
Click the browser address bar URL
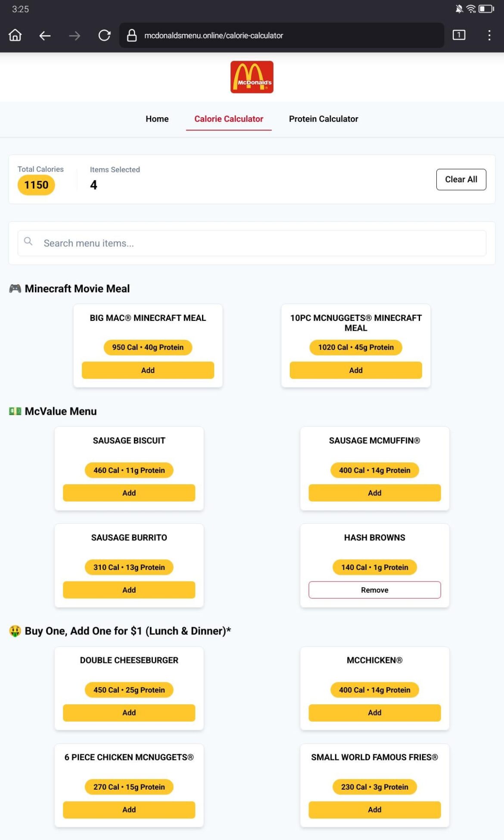(x=214, y=35)
